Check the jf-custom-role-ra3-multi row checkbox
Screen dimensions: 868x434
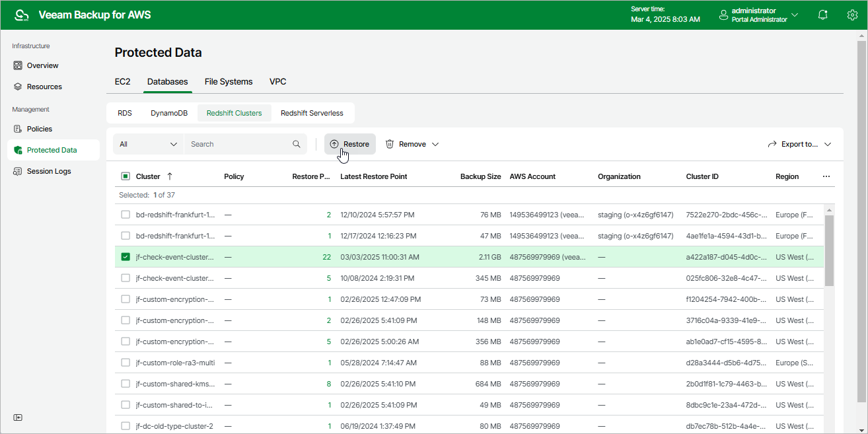pyautogui.click(x=126, y=363)
